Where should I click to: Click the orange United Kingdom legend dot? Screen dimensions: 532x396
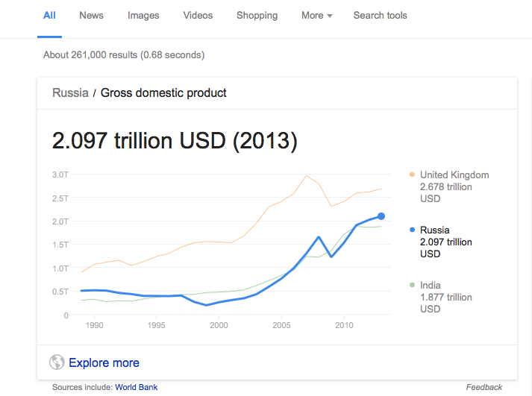(412, 175)
